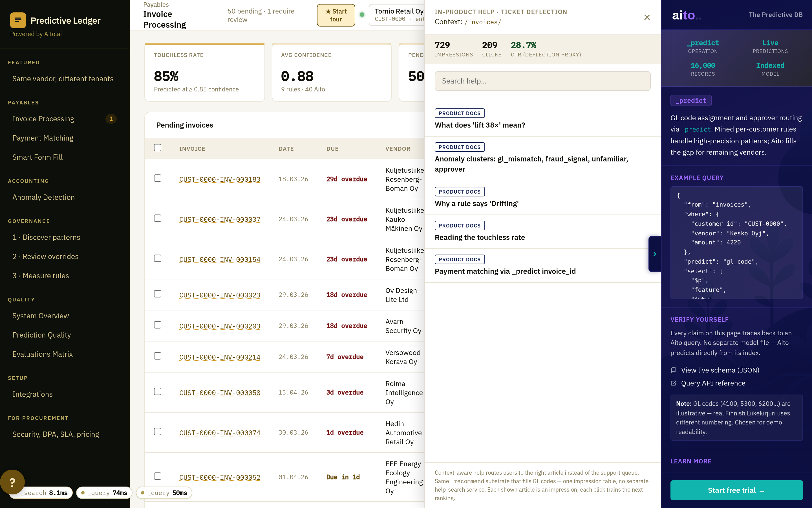The width and height of the screenshot is (812, 508).
Task: Go to Payment Matching in sidebar
Action: [43, 138]
